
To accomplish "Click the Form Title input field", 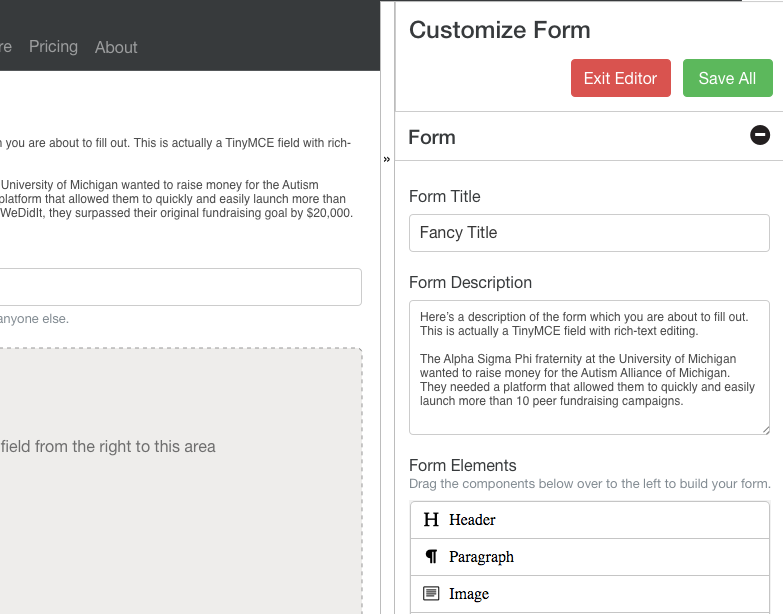I will (589, 233).
